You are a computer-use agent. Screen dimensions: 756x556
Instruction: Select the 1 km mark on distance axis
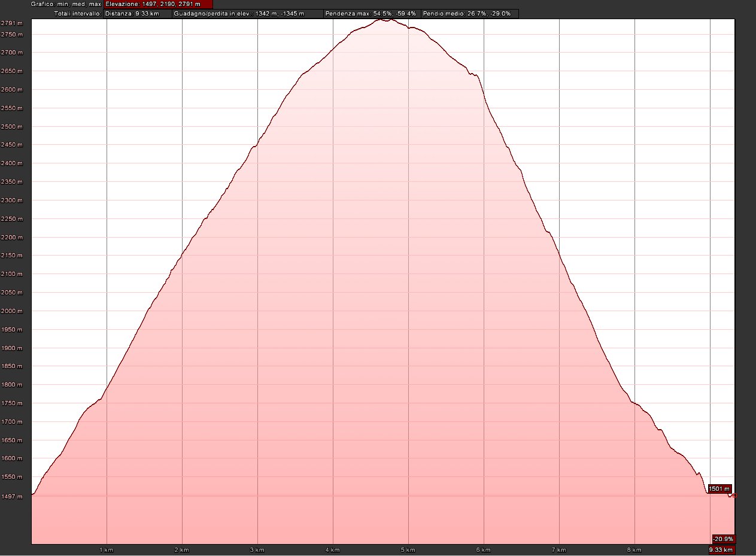(x=106, y=549)
